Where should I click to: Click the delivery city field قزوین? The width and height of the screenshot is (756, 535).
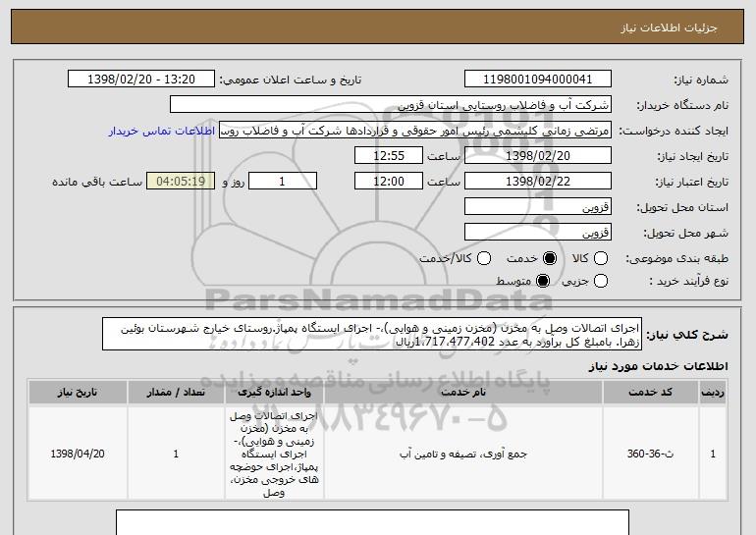point(538,233)
